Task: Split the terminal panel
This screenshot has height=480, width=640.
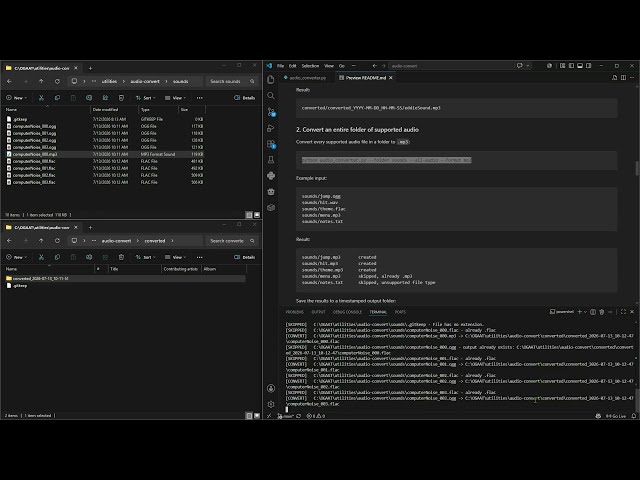Action: [593, 312]
